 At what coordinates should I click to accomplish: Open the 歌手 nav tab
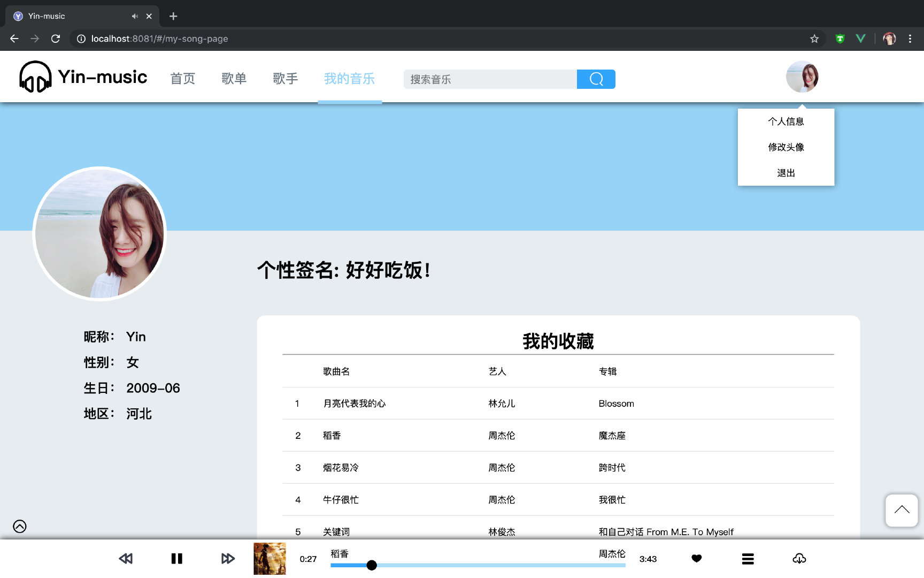click(x=286, y=79)
